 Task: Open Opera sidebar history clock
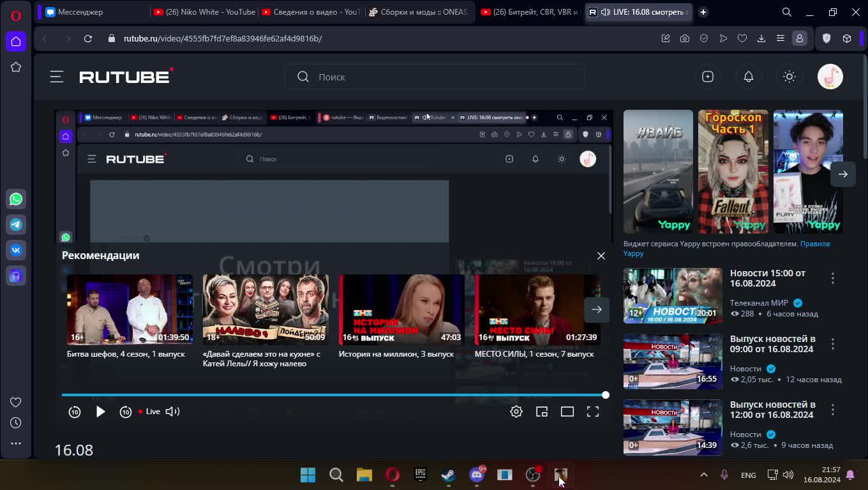pos(16,422)
